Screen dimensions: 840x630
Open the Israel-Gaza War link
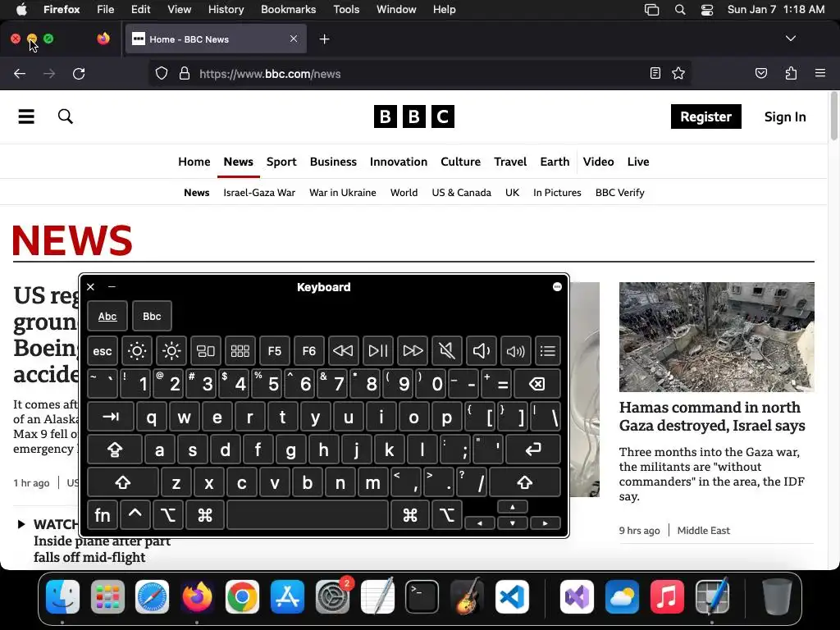259,192
